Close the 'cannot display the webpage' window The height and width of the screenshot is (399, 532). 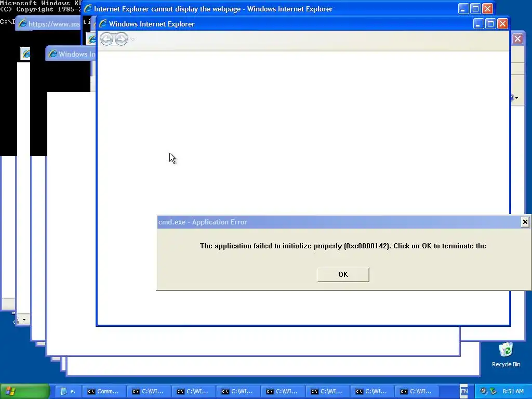point(487,9)
